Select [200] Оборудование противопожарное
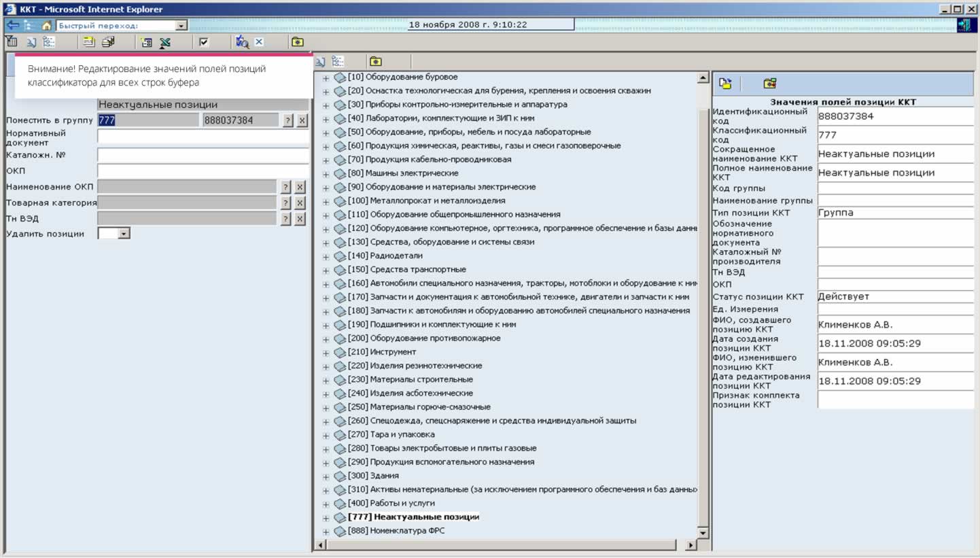This screenshot has width=980, height=558. click(x=423, y=338)
